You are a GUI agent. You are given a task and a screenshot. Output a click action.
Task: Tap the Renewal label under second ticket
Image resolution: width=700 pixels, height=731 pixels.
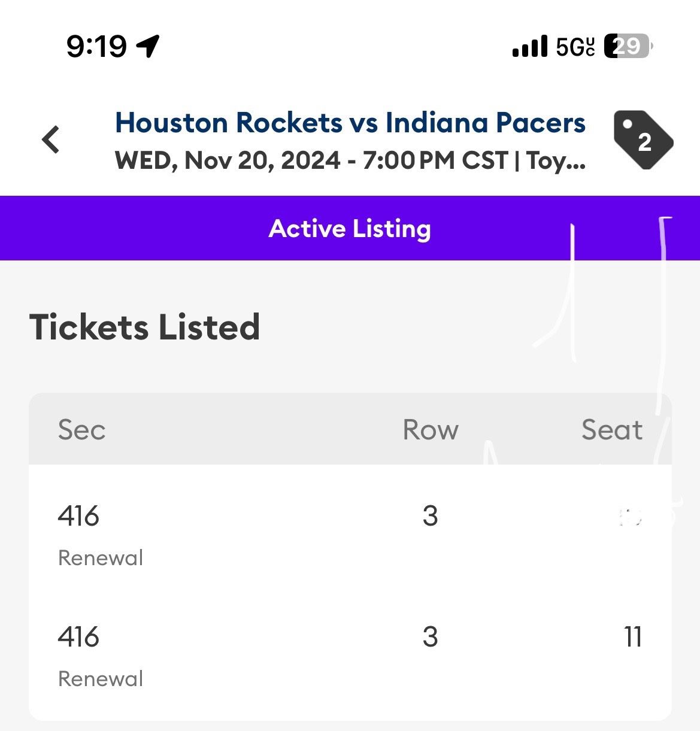tap(101, 679)
